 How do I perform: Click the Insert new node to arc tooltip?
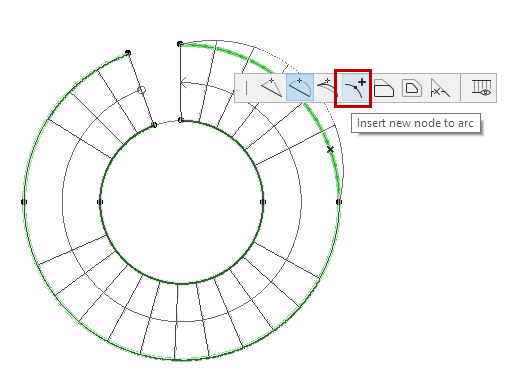point(415,123)
